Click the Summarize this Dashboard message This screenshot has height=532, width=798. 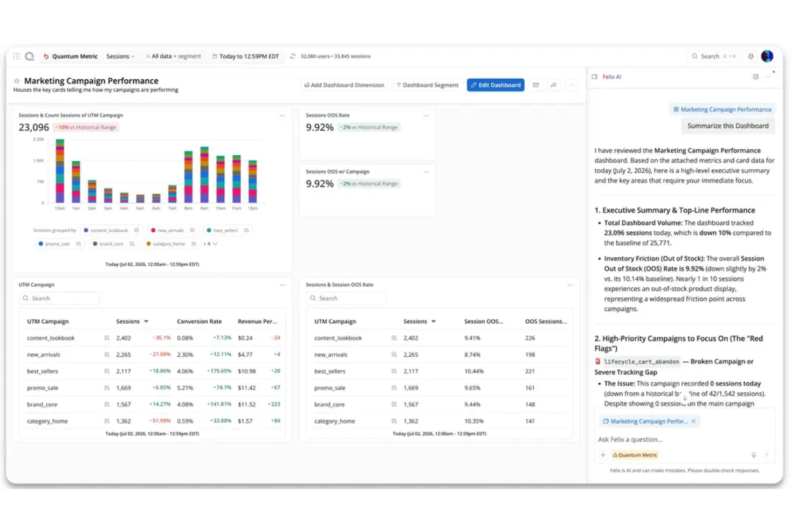pyautogui.click(x=728, y=126)
